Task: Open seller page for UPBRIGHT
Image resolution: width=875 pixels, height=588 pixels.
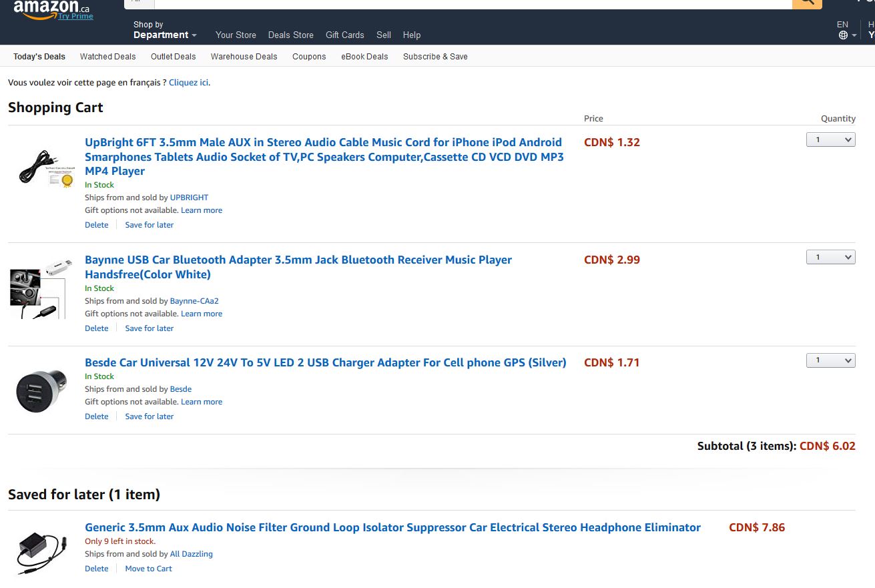Action: click(189, 197)
